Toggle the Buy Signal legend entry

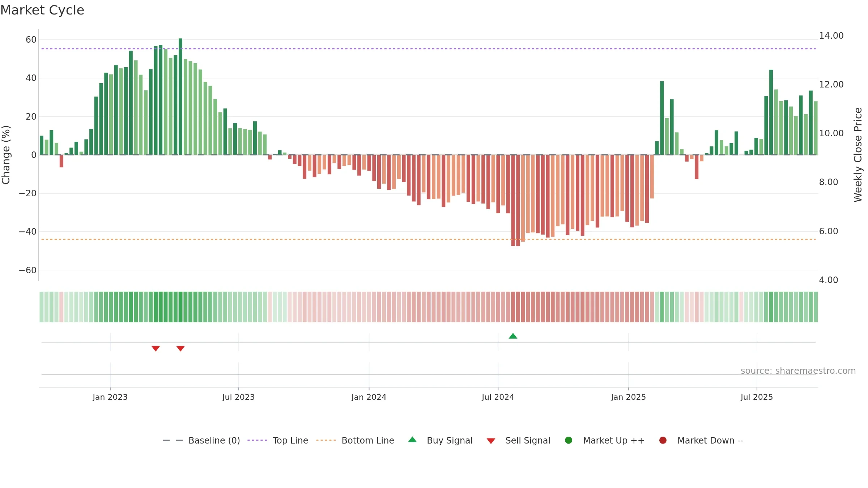point(440,440)
